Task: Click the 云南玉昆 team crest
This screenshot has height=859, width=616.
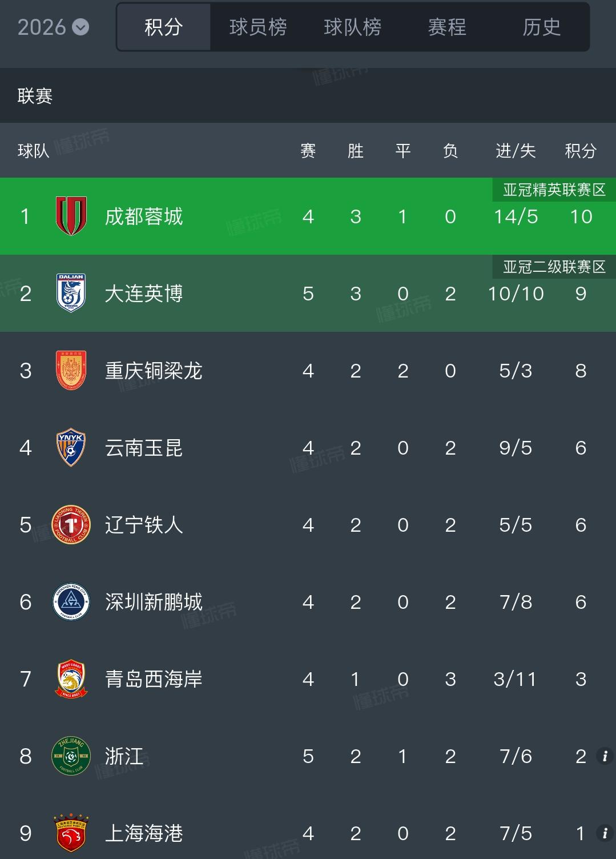Action: [71, 447]
